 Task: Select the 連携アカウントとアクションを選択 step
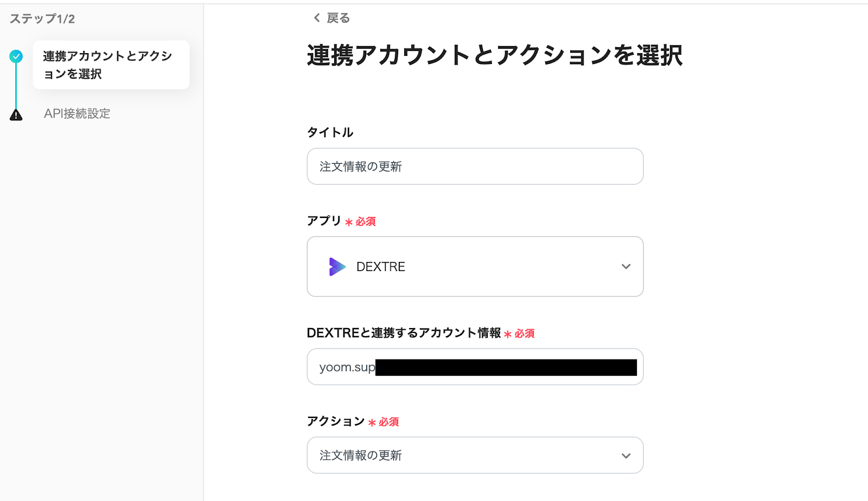click(111, 65)
